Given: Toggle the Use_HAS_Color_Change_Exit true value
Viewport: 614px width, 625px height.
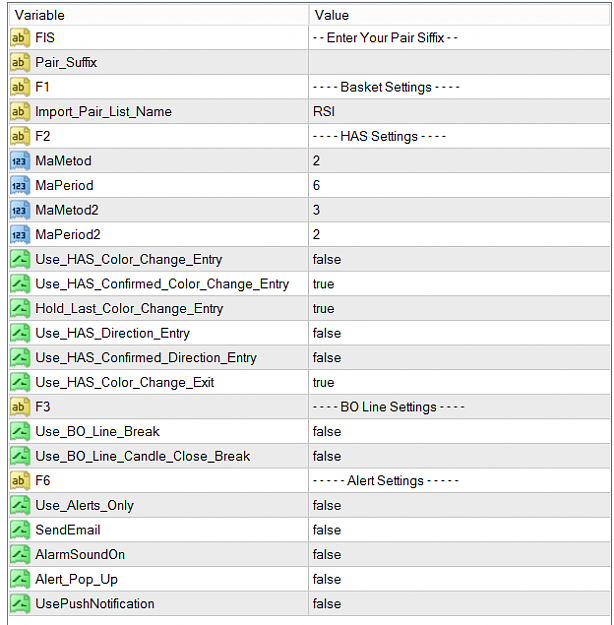Looking at the screenshot, I should 459,382.
